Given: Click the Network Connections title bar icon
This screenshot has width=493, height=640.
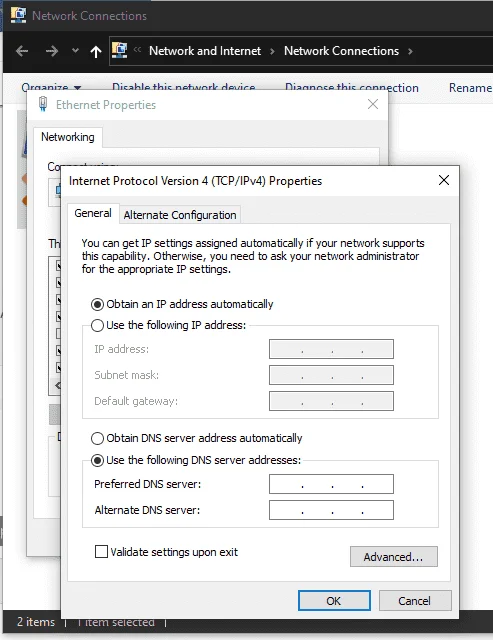Looking at the screenshot, I should (18, 15).
